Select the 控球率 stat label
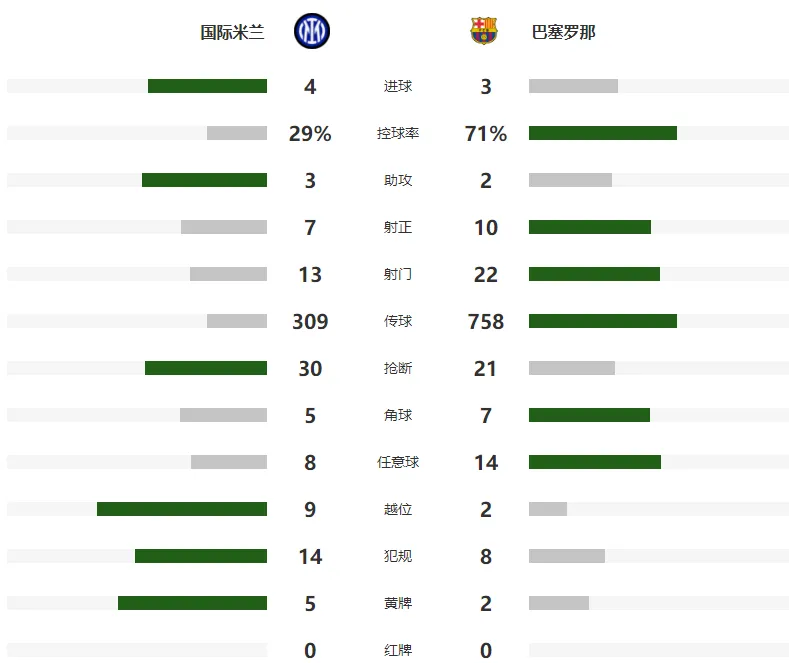Viewport: 789px width, 663px height. 398,133
